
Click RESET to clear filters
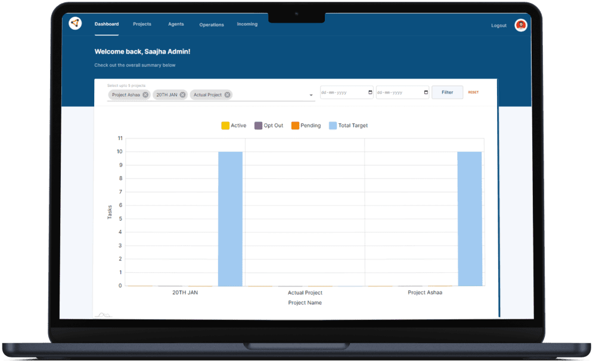tap(473, 92)
